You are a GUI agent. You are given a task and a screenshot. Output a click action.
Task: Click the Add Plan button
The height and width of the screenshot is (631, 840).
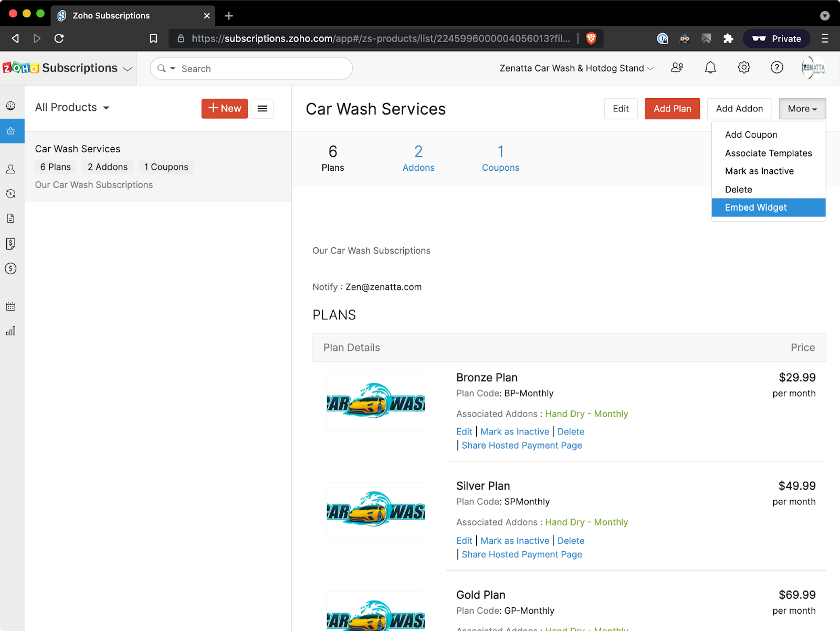click(x=673, y=109)
